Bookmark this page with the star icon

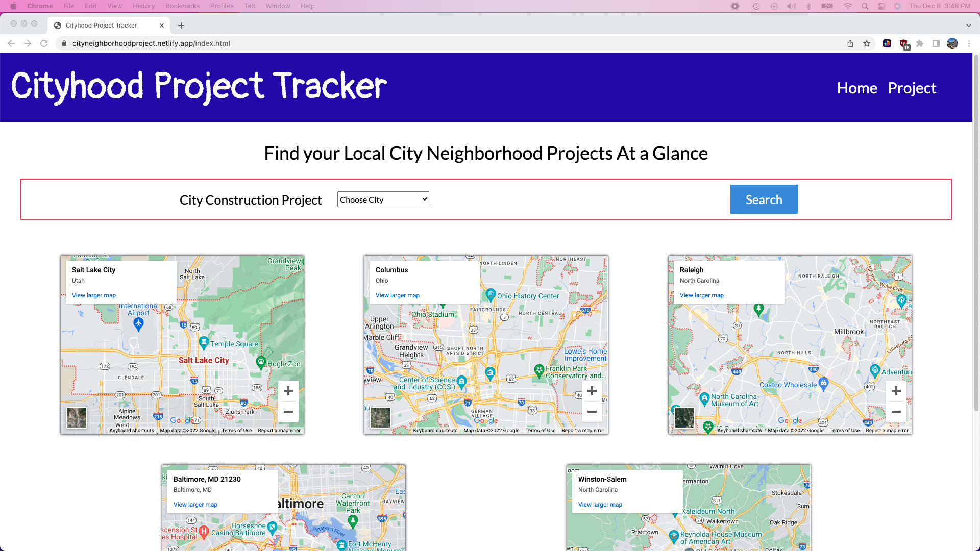[x=867, y=43]
